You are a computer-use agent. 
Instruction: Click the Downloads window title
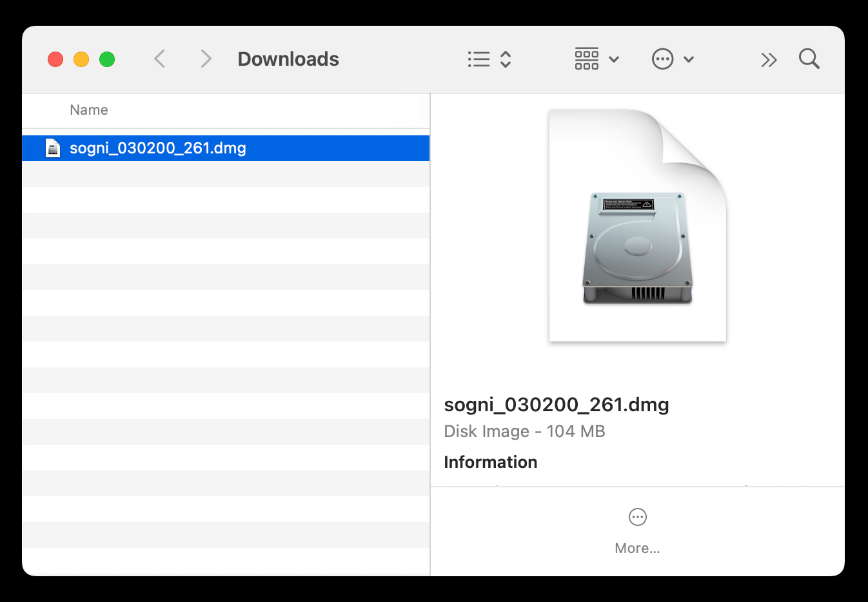pyautogui.click(x=288, y=59)
